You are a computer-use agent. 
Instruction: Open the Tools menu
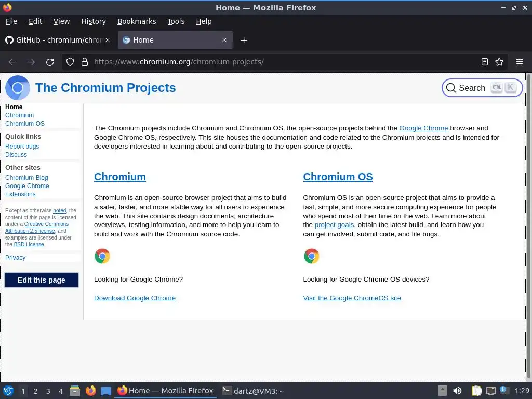[176, 21]
